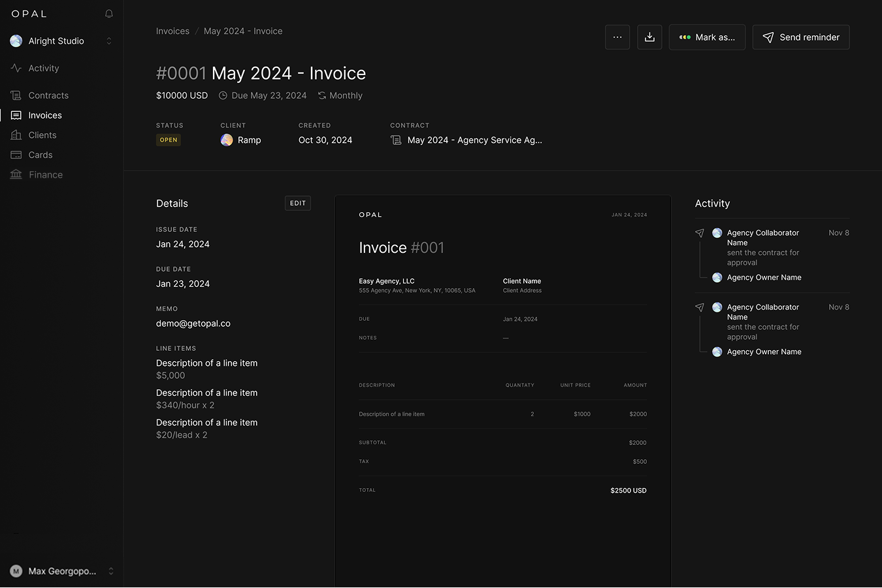Click the OPAL logo in sidebar

click(x=29, y=14)
